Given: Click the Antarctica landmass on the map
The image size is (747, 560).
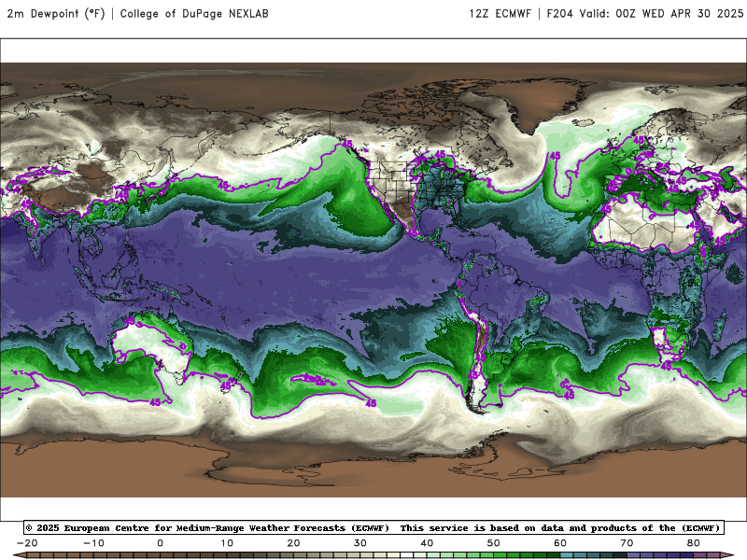Looking at the screenshot, I should 372,471.
